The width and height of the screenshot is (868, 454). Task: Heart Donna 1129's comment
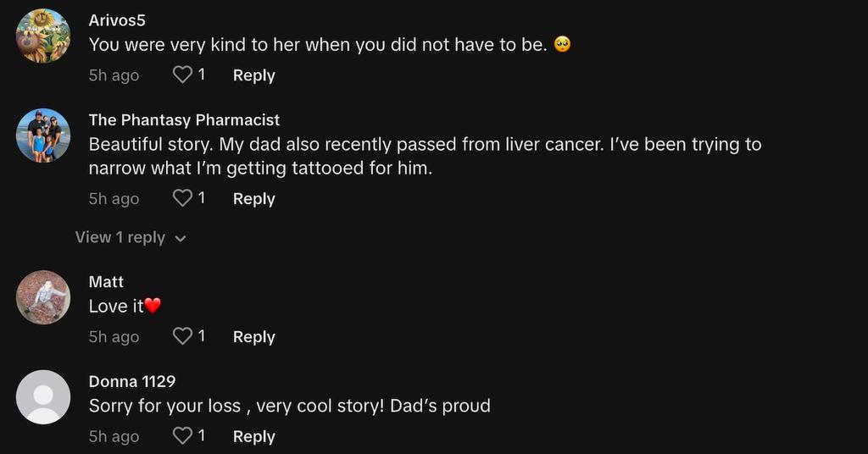pos(182,436)
